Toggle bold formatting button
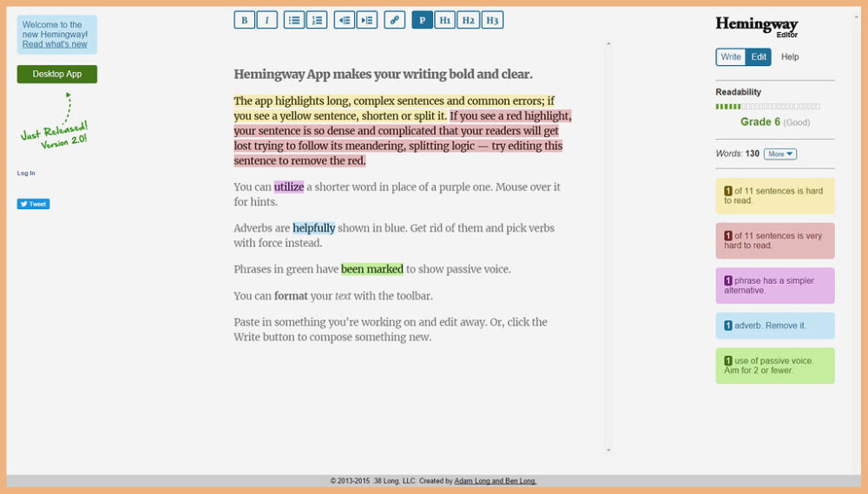Viewport: 868px width, 494px height. point(244,20)
